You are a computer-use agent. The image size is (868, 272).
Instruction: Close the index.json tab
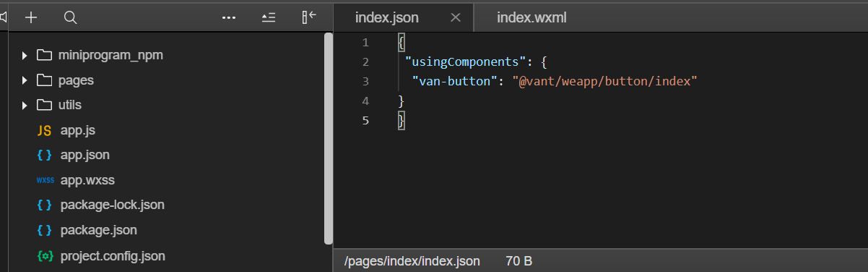(455, 18)
